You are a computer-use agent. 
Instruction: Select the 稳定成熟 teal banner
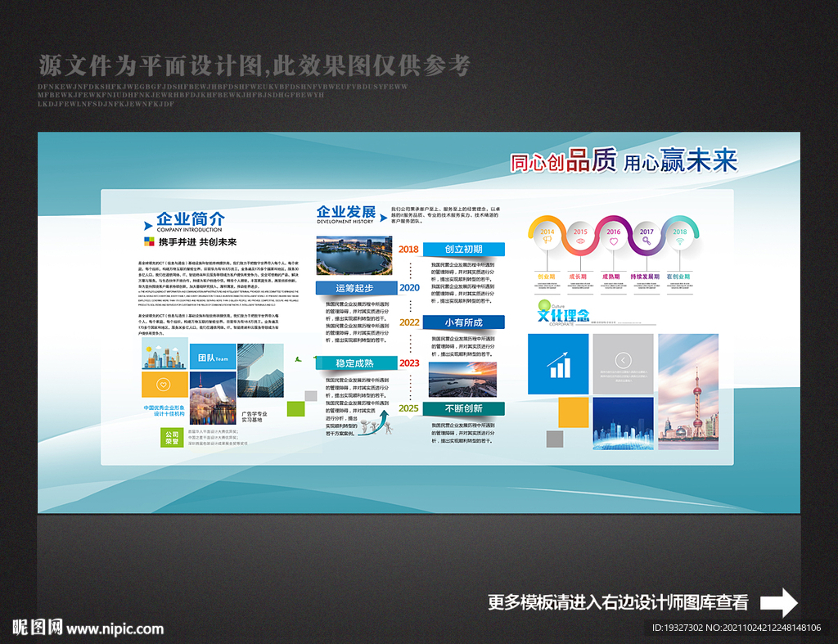pos(356,363)
